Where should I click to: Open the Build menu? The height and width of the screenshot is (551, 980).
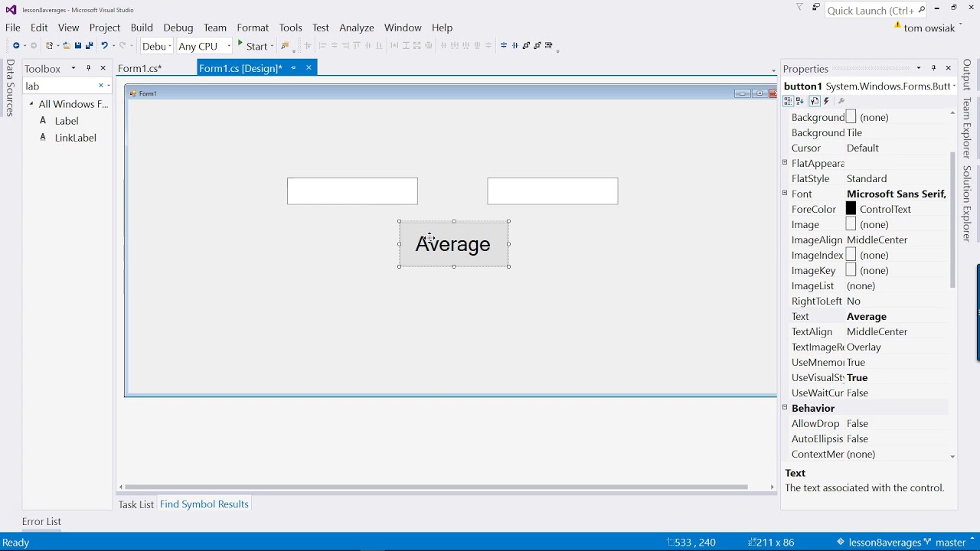point(142,28)
